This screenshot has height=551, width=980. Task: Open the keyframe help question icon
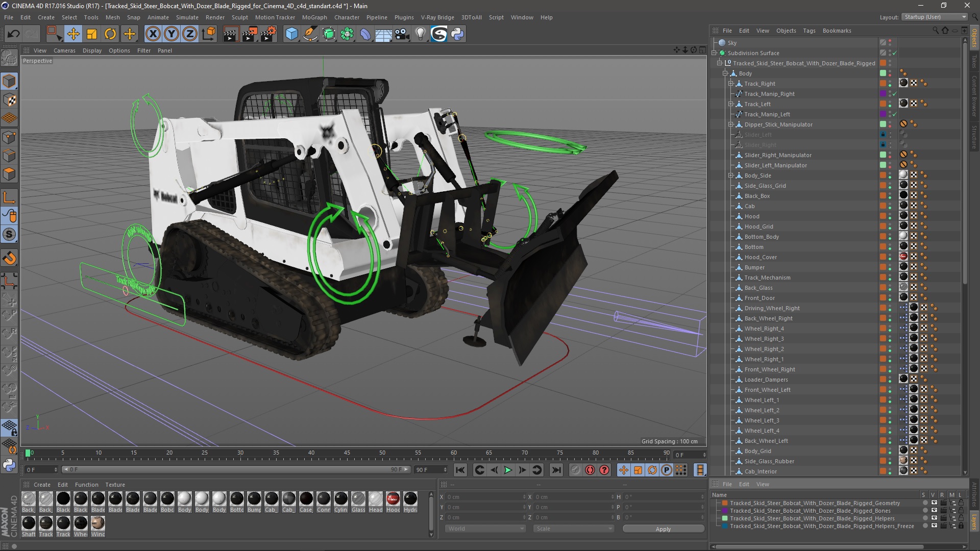coord(604,470)
